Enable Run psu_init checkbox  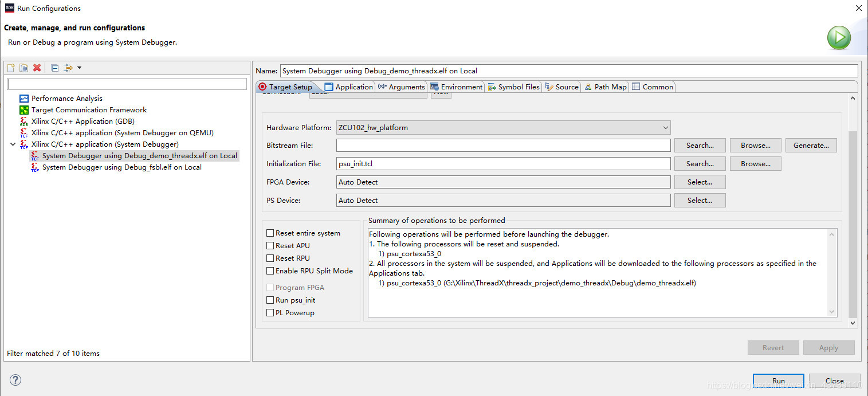pyautogui.click(x=270, y=300)
